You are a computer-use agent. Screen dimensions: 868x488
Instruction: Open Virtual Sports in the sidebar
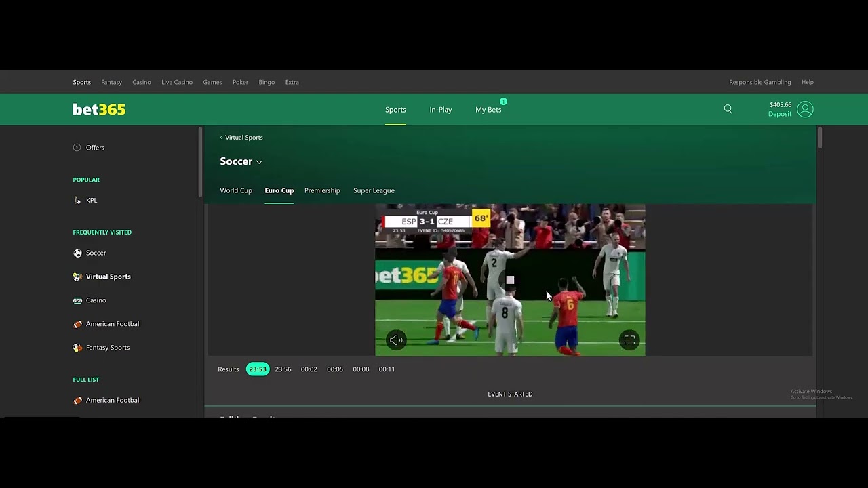(x=108, y=277)
